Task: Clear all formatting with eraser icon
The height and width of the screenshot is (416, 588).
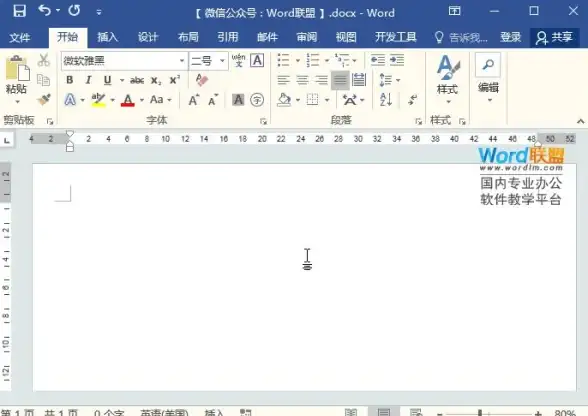Action: 201,80
